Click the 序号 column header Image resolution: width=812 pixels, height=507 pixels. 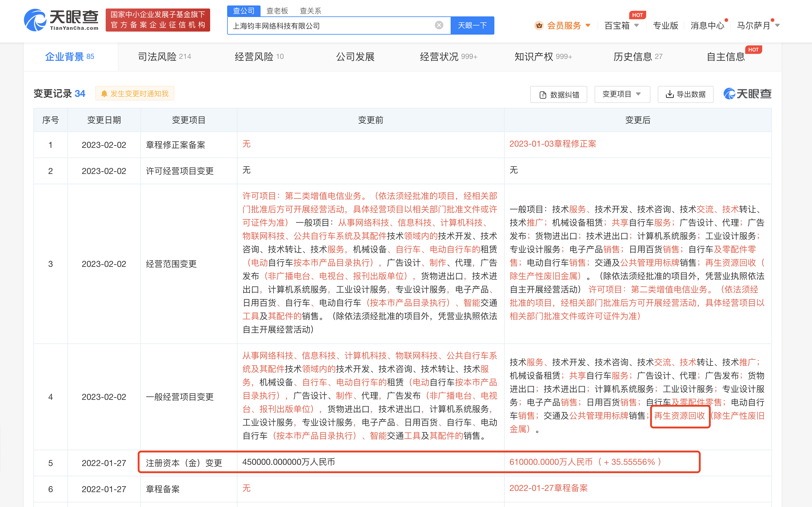[51, 120]
